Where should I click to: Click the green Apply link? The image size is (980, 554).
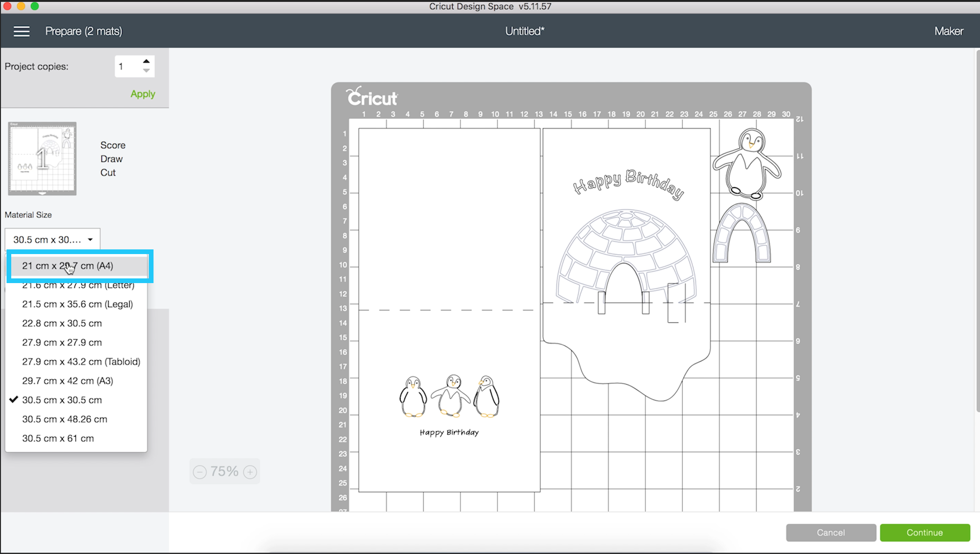tap(143, 94)
